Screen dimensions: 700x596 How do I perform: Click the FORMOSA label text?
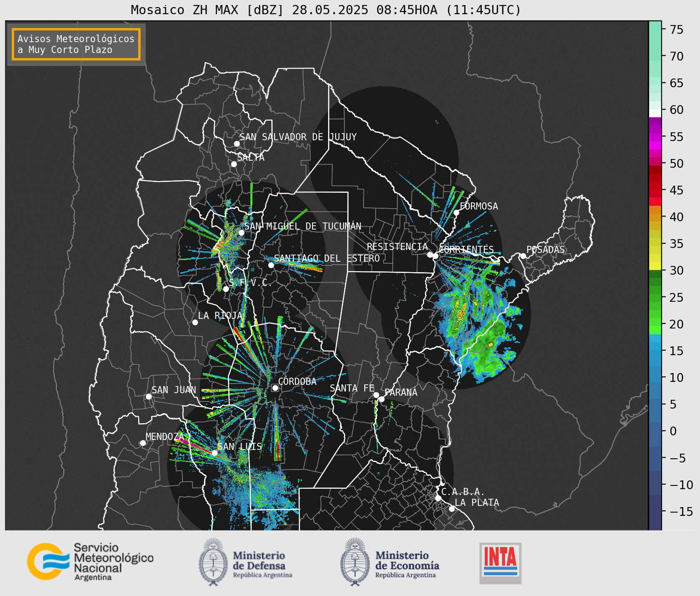[479, 206]
